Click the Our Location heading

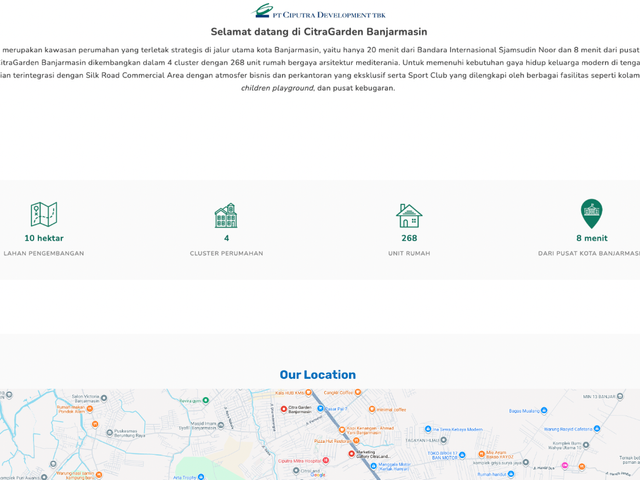pos(318,375)
